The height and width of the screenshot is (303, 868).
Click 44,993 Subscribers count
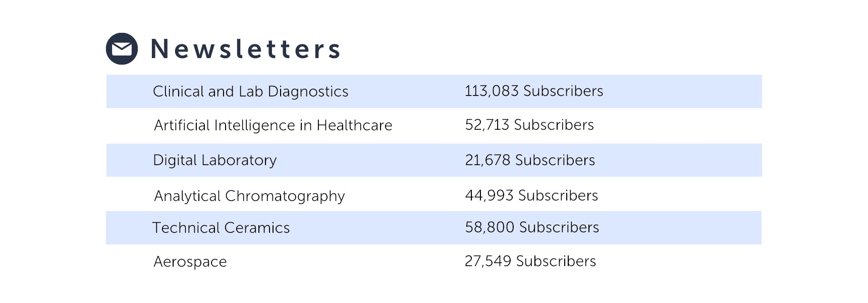pyautogui.click(x=531, y=195)
